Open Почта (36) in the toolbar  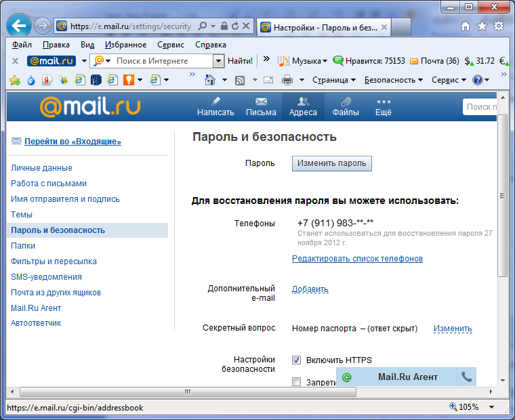(x=434, y=61)
